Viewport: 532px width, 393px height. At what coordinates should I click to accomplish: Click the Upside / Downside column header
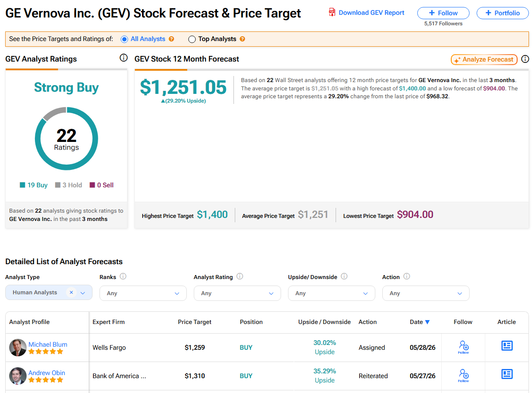[x=324, y=322]
